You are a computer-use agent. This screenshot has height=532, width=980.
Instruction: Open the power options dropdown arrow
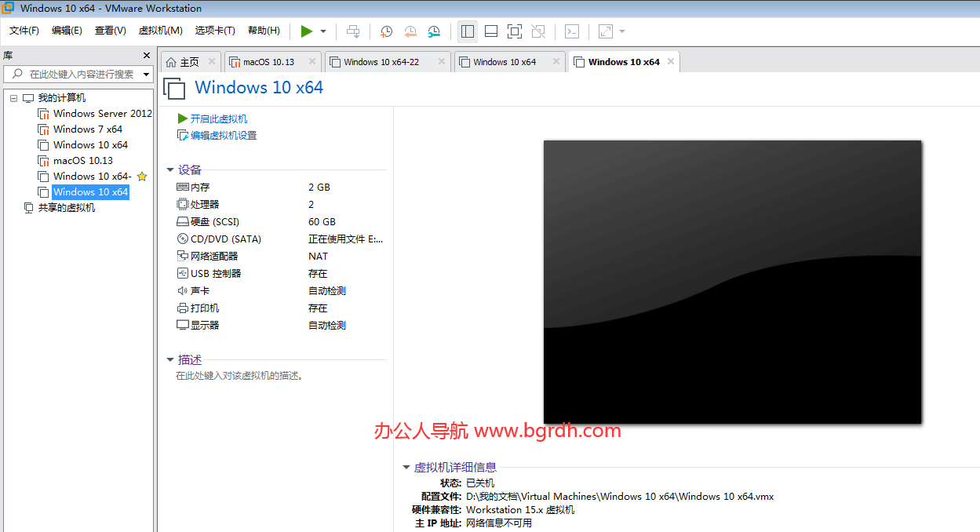pyautogui.click(x=322, y=31)
